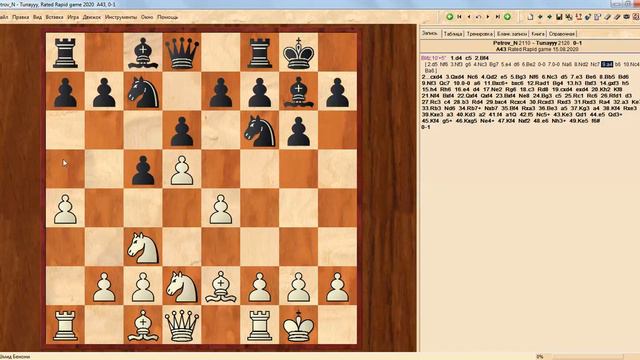Select the black pawn on d6
This screenshot has height=360, width=640.
click(x=182, y=131)
